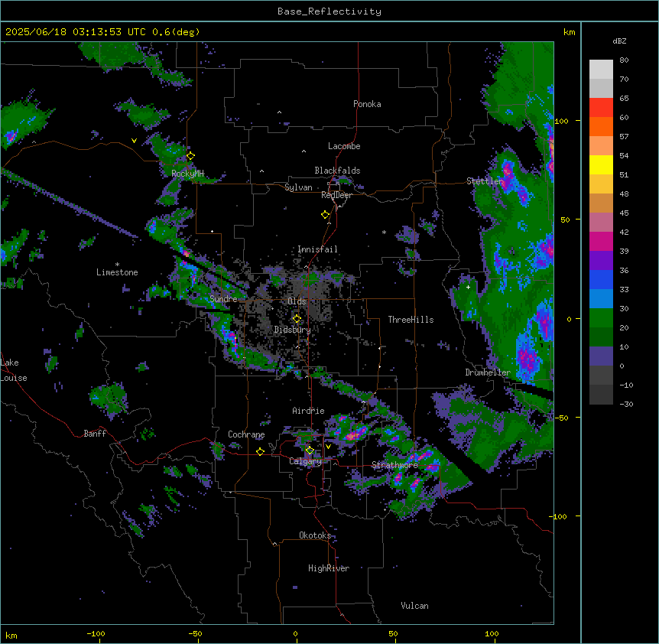
Task: Click the Blackfalds city label
Action: pyautogui.click(x=337, y=171)
